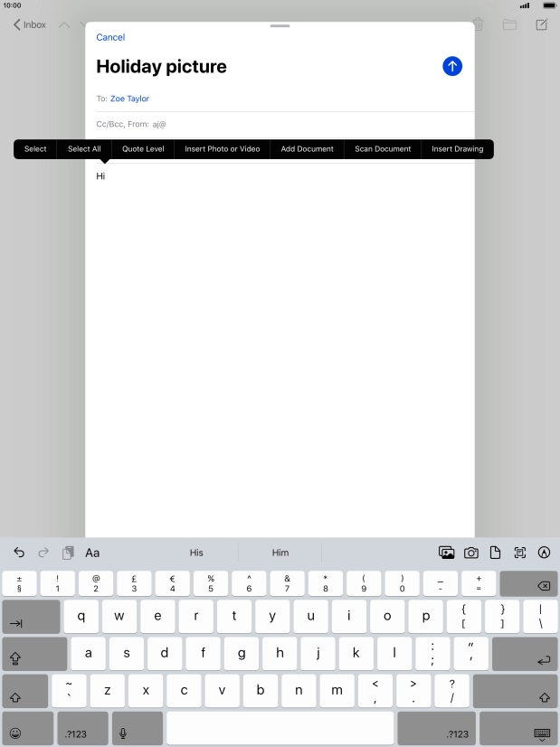This screenshot has height=747, width=560.
Task: Cancel the email draft
Action: [x=110, y=37]
